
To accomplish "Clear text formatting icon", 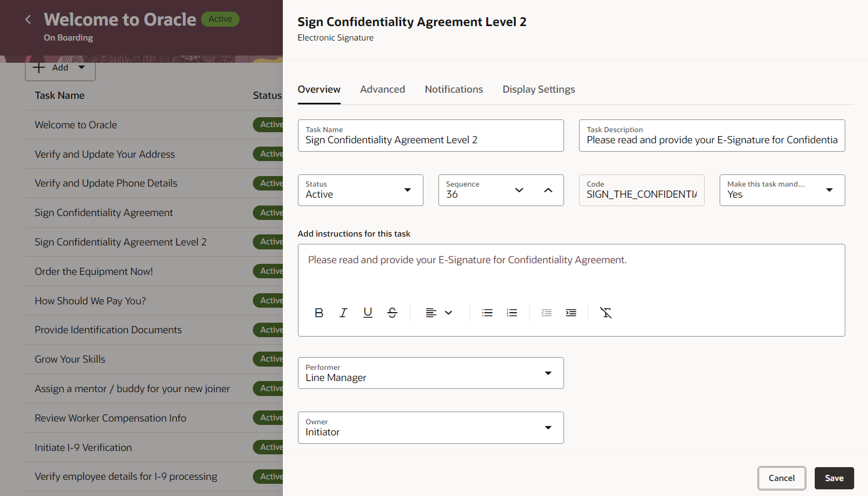I will [606, 313].
